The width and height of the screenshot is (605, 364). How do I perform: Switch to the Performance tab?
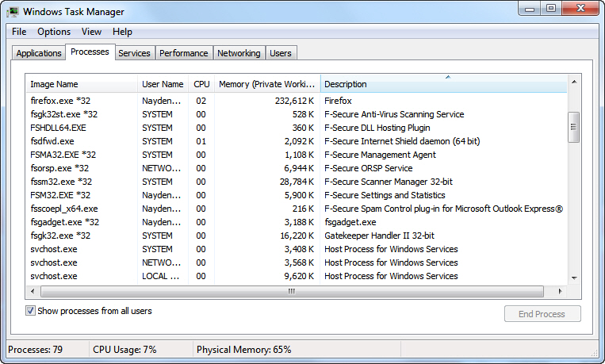point(183,53)
